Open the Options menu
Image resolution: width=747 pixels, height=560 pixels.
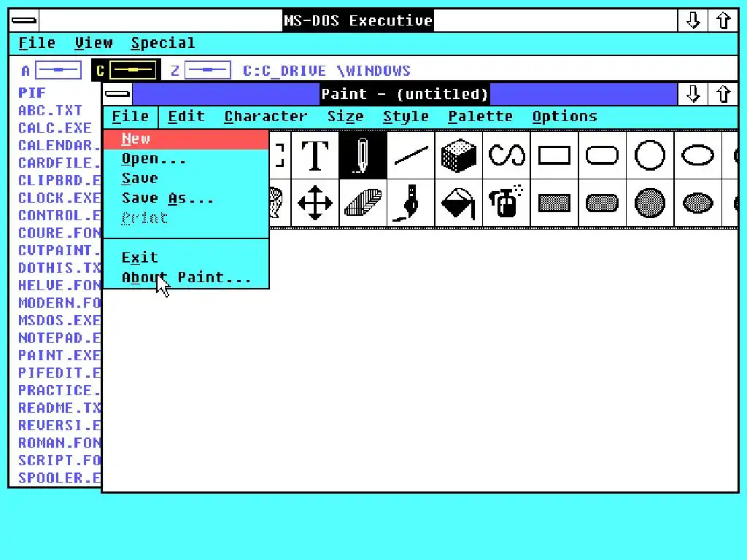pyautogui.click(x=565, y=117)
